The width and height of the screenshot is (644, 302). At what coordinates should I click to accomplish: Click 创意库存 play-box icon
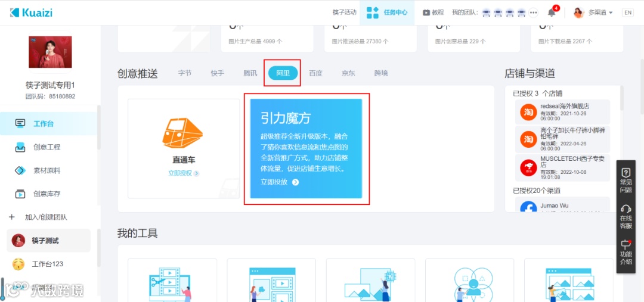[20, 194]
